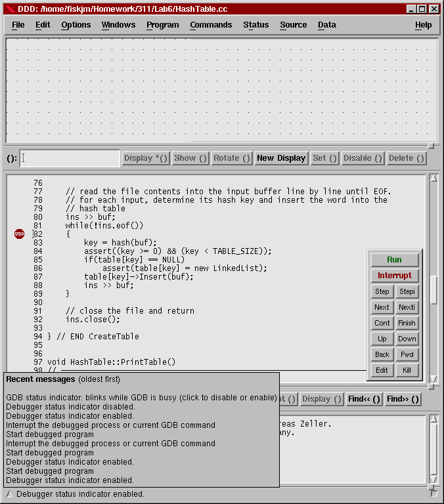
Task: Open the Options menu
Action: (76, 25)
